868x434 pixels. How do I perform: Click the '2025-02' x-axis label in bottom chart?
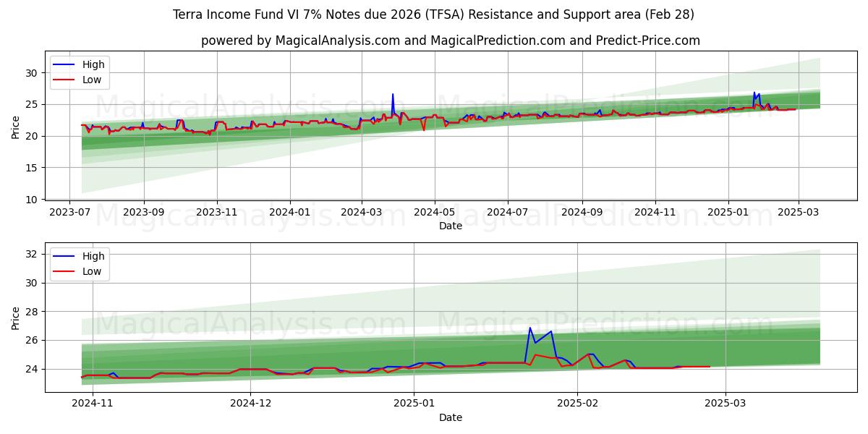tap(578, 404)
